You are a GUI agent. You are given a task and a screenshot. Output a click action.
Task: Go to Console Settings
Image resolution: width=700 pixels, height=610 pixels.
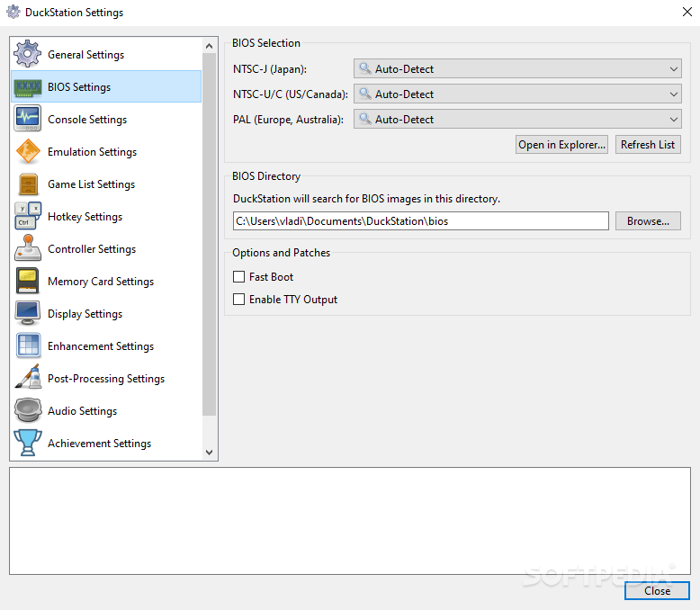click(87, 120)
